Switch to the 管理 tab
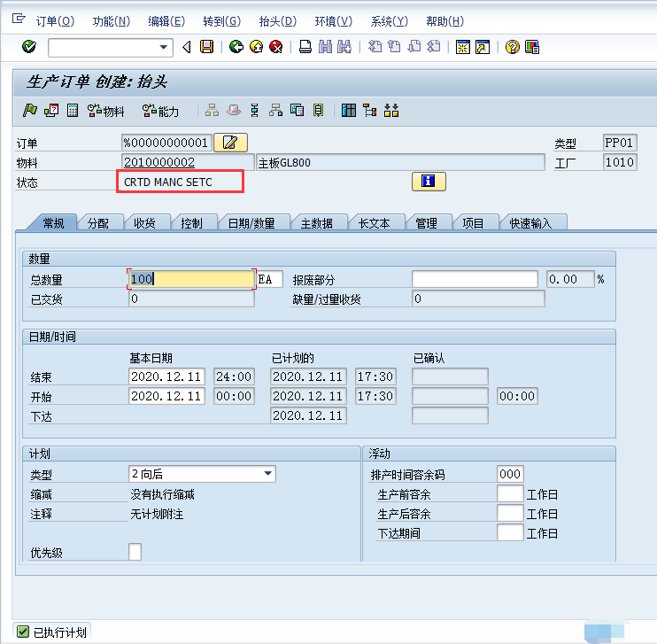The image size is (657, 644). point(426,223)
